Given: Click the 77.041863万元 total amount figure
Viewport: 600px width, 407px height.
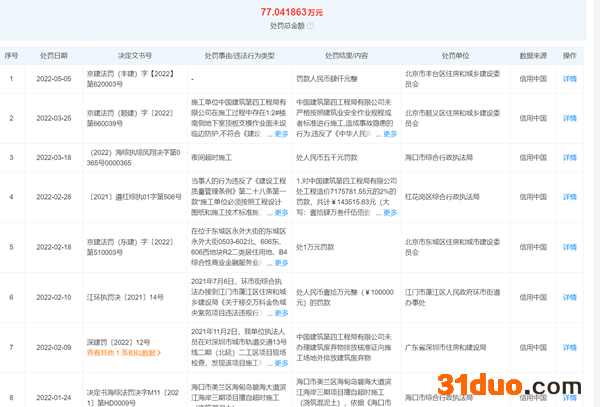Looking at the screenshot, I should [299, 11].
